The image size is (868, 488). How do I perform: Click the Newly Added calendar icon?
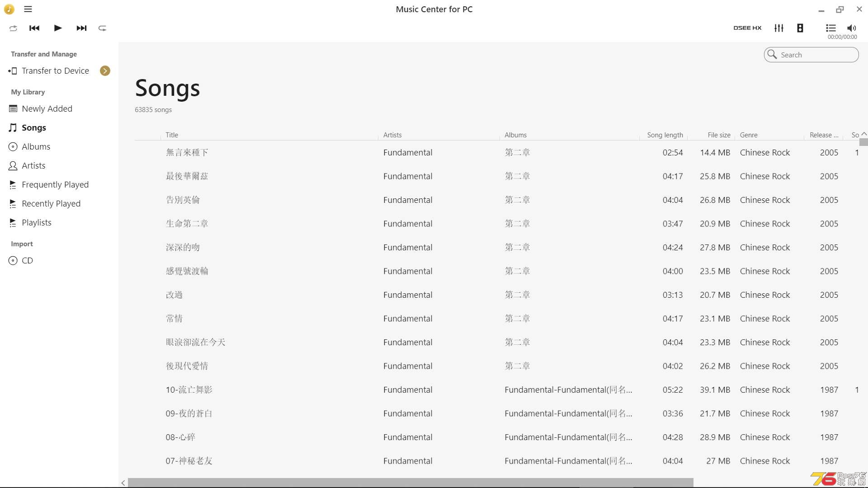13,109
